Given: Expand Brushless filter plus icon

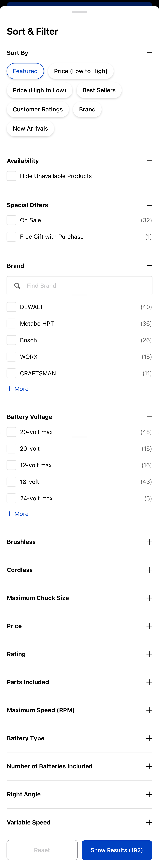Looking at the screenshot, I should pos(149,542).
